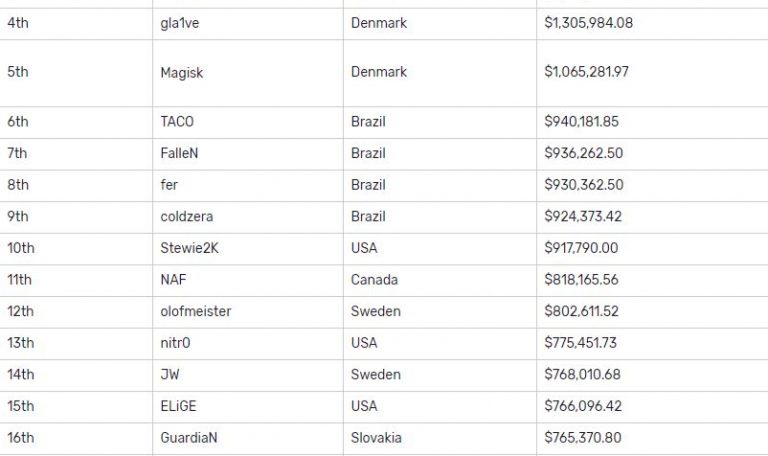Screen dimensions: 768x456
Task: Select the FalleN name cell
Action: (181, 153)
